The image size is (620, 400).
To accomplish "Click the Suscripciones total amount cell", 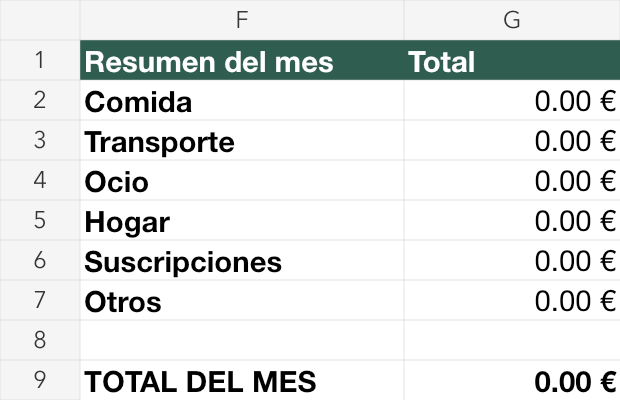I will click(x=512, y=260).
